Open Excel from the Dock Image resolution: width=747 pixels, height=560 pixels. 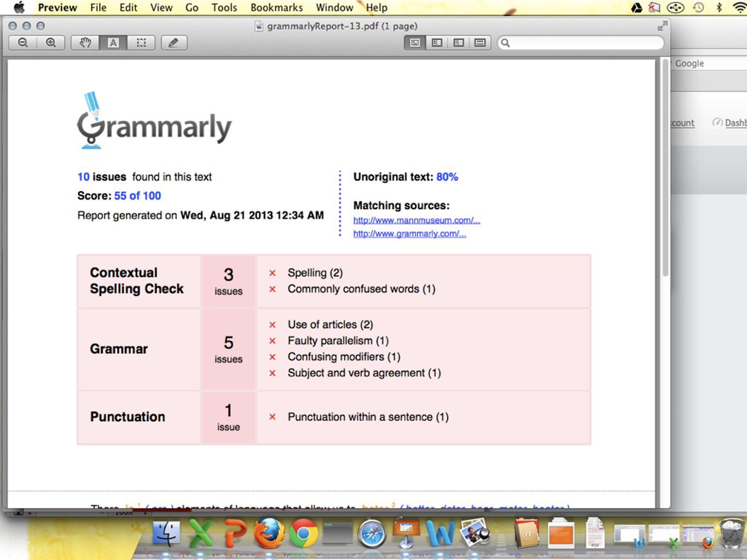pyautogui.click(x=200, y=533)
